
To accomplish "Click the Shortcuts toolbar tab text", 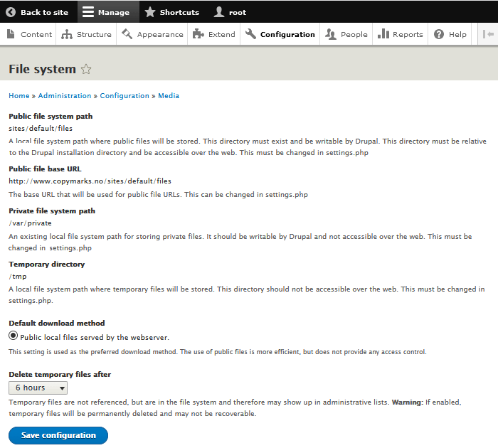I will 179,12.
